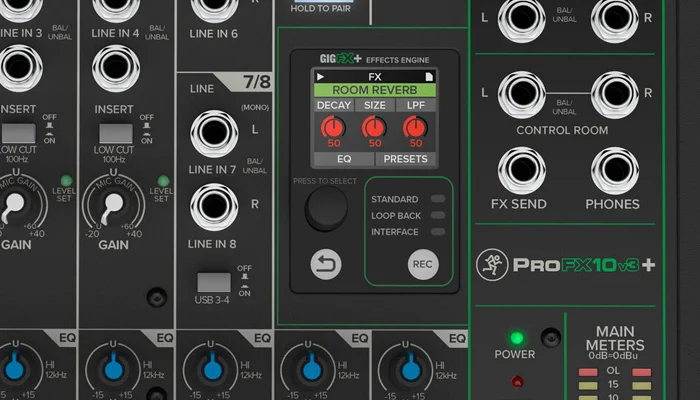Click the PRESS TO SELECT encoder knob

(x=326, y=208)
